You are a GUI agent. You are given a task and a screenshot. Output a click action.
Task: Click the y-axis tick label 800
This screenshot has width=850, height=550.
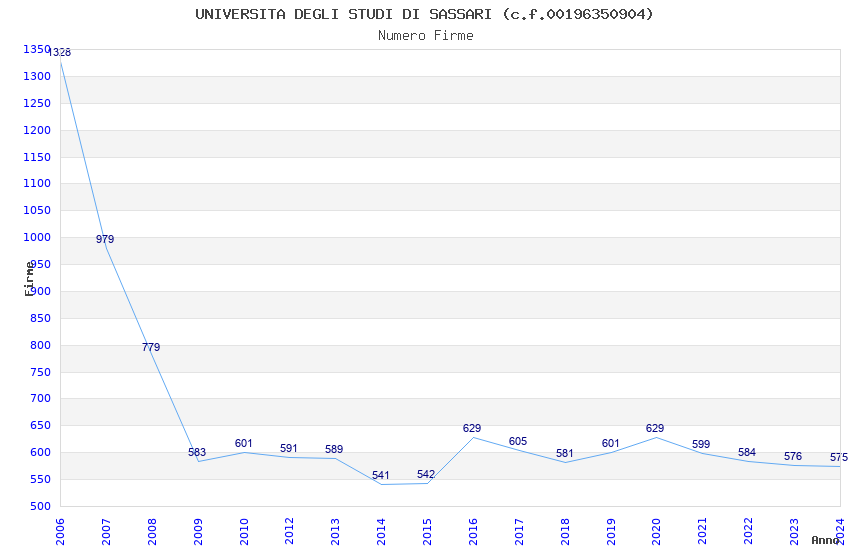coord(40,345)
